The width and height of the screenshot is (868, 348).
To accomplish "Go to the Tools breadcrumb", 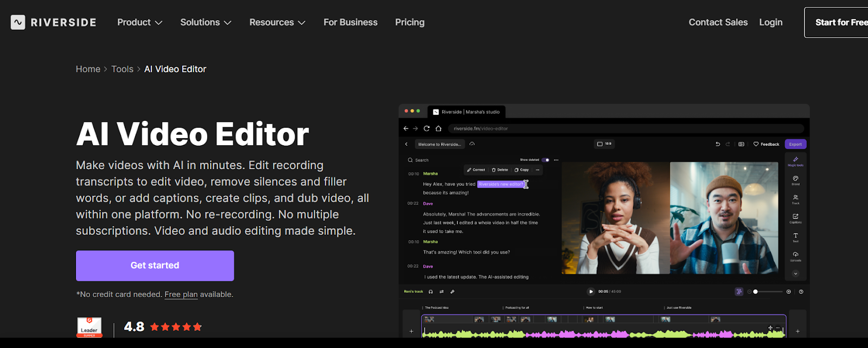I will (122, 69).
